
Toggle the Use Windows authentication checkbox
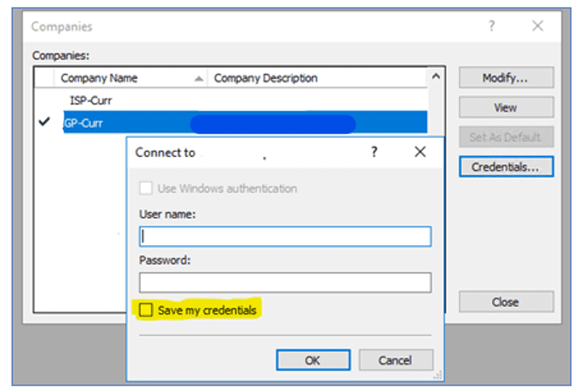click(x=147, y=188)
